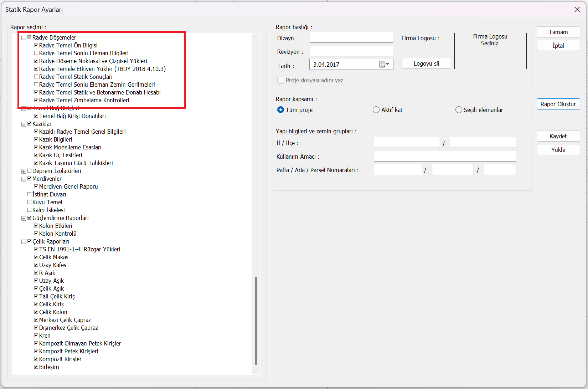Enable Radye Temel Sonlu Eleman Bilgileri checkbox
Screen dimensions: 588x389
36,53
